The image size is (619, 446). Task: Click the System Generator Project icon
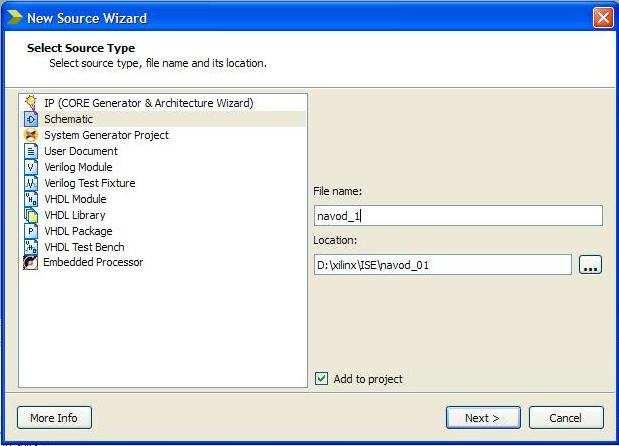(31, 135)
